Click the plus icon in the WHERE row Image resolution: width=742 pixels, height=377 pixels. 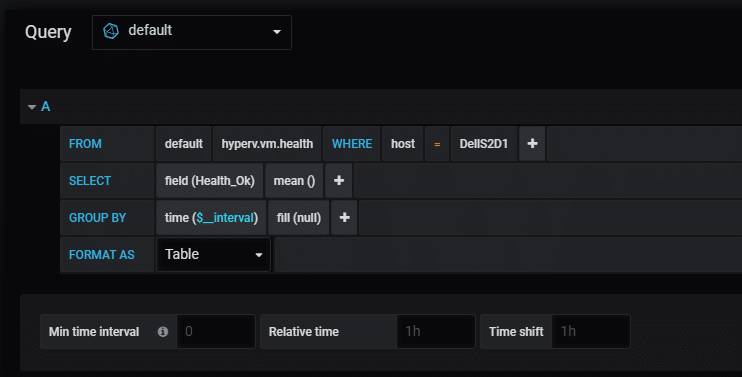pyautogui.click(x=532, y=143)
